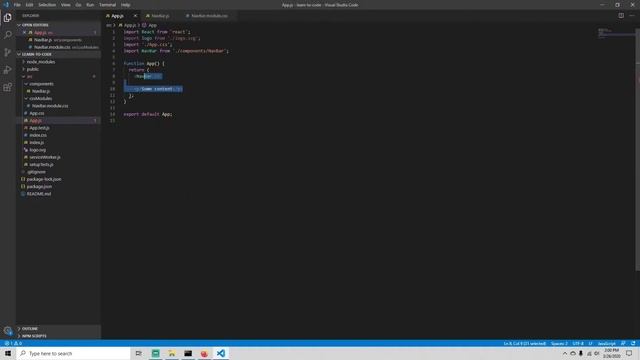Change indentation via Spaces: 2
This screenshot has height=360, width=640.
[x=559, y=343]
